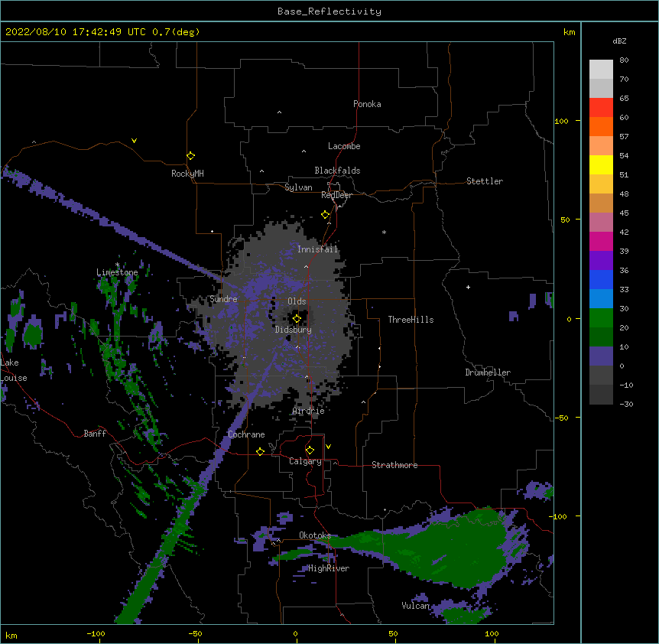Click the Lacombe city label
Viewport: 659px width, 644px height.
(344, 146)
